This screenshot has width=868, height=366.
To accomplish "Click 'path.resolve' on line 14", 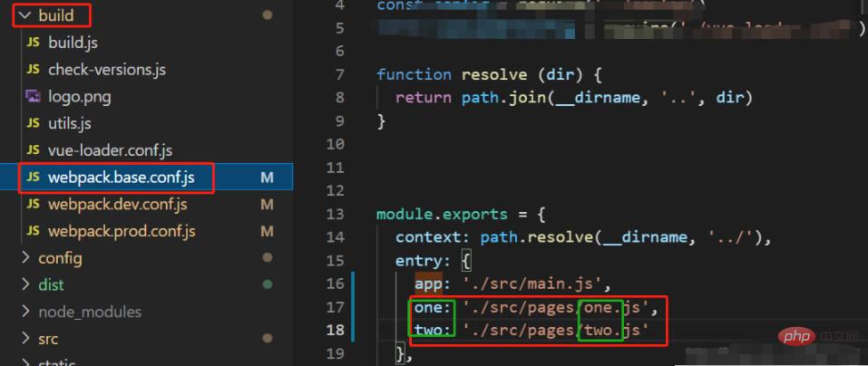I will tap(536, 237).
